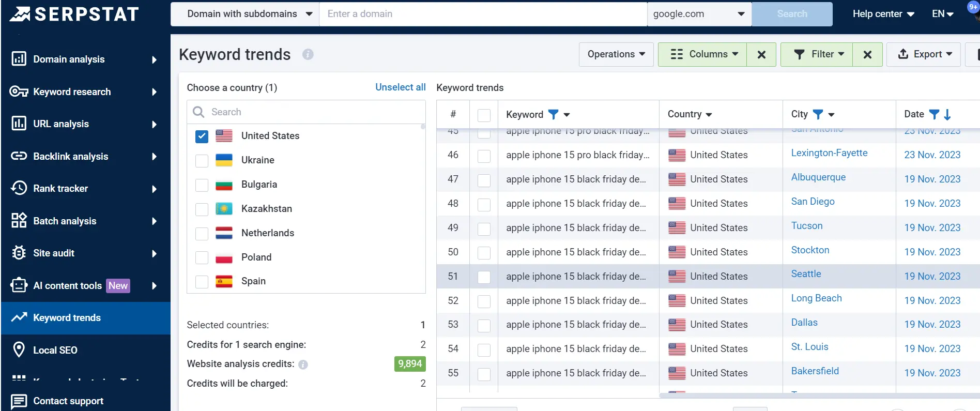Image resolution: width=980 pixels, height=411 pixels.
Task: Click the URL analysis chart icon
Action: coord(19,124)
